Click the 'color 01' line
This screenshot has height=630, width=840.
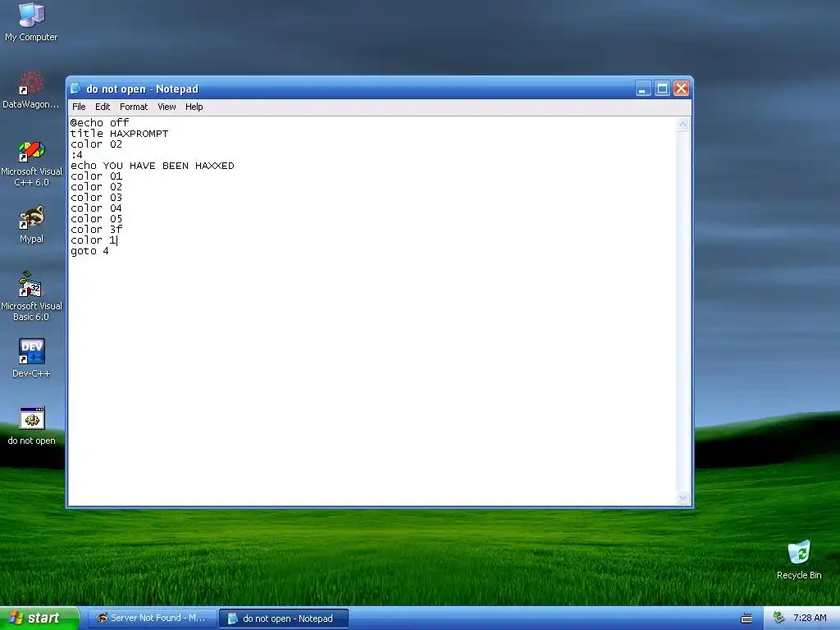[97, 176]
